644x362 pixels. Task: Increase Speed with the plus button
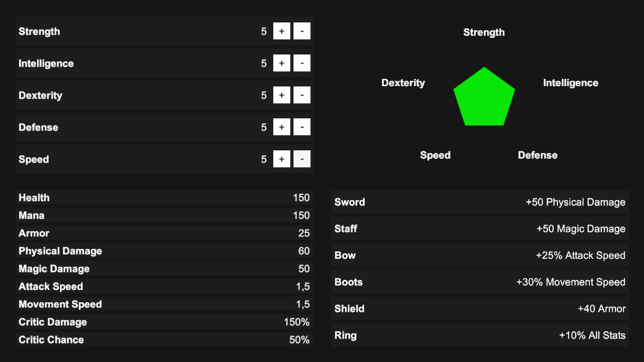(x=282, y=159)
